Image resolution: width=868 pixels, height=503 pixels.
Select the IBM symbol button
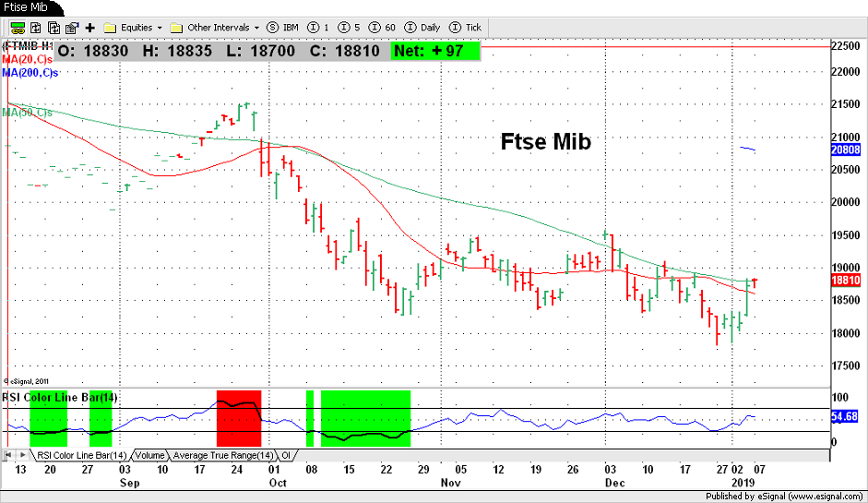coord(282,28)
